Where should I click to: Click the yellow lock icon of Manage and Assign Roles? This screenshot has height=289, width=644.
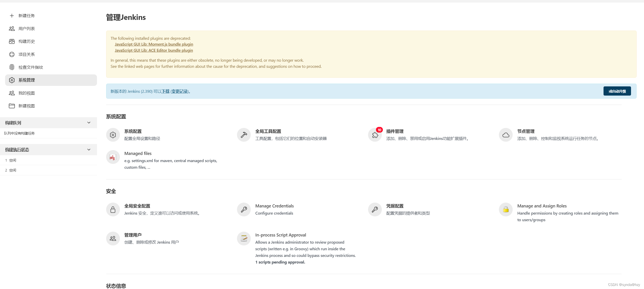click(x=506, y=209)
